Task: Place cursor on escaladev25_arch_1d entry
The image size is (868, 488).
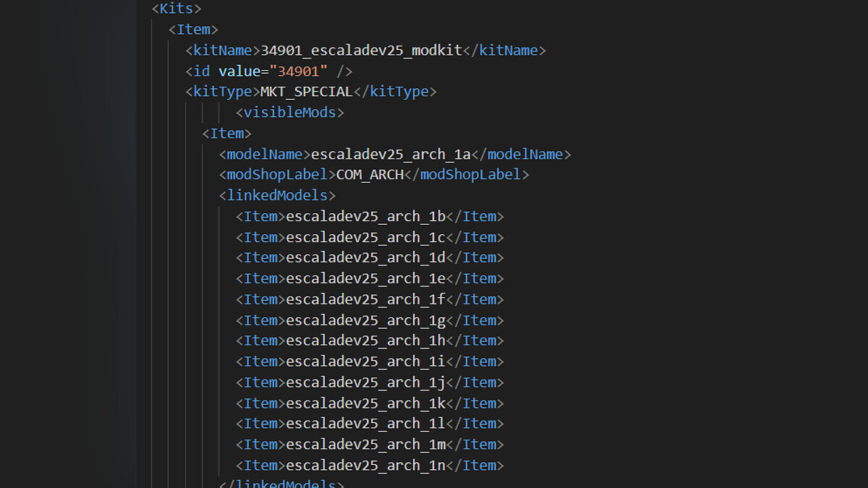Action: [366, 258]
